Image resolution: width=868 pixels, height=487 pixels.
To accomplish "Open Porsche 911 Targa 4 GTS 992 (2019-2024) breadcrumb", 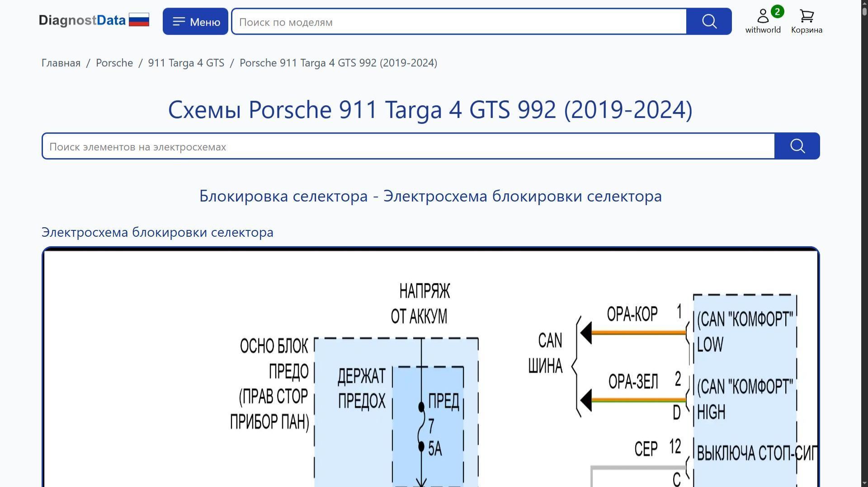I will (x=338, y=63).
